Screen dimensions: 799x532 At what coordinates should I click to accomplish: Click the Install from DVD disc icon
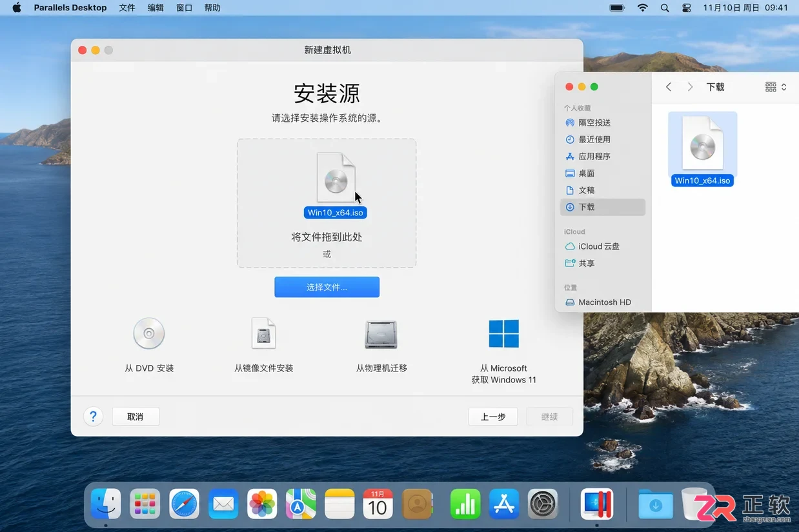point(149,334)
